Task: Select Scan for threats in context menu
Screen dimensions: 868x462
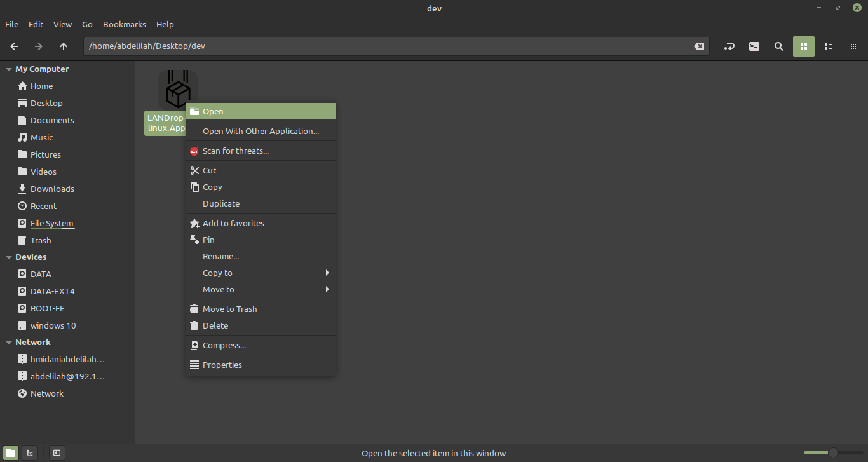Action: click(236, 151)
